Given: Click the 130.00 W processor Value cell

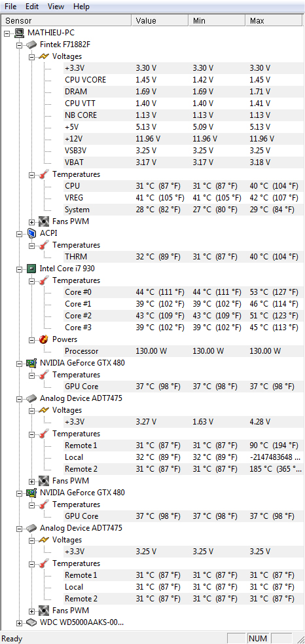Looking at the screenshot, I should tap(151, 351).
